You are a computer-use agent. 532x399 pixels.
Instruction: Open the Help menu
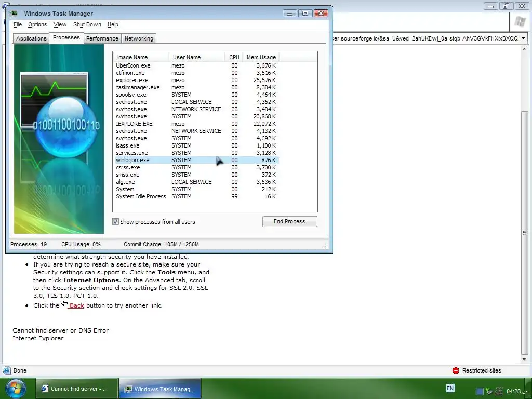click(113, 24)
